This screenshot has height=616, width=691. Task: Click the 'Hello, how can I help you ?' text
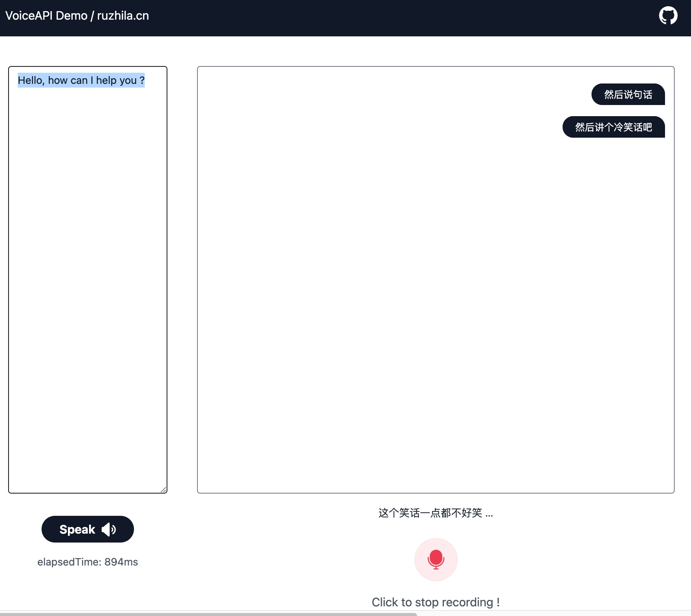[x=81, y=80]
